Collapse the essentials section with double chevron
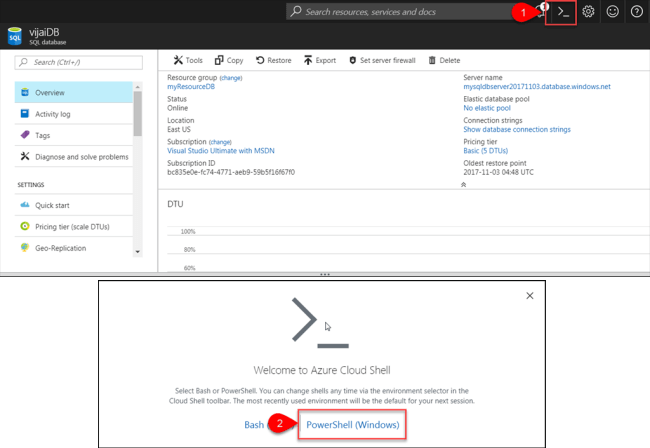Viewport: 650px width, 448px height. click(463, 184)
